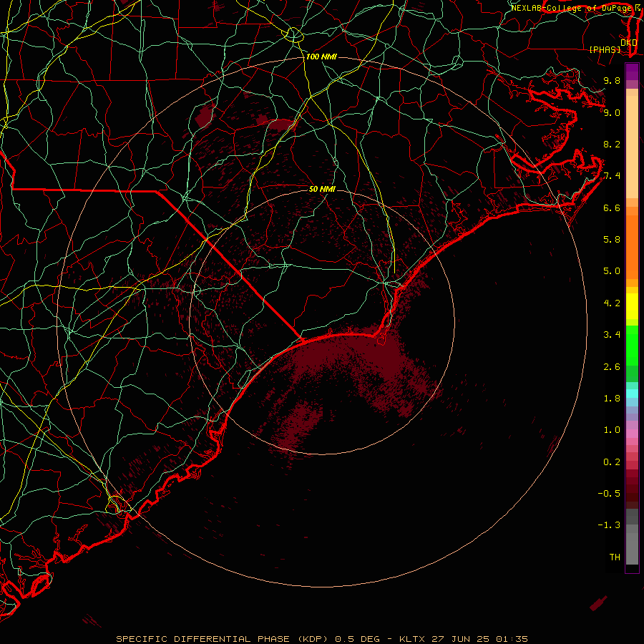Viewport: 644px width, 644px height.
Task: Click the -1.3 scale value
Action: 609,525
